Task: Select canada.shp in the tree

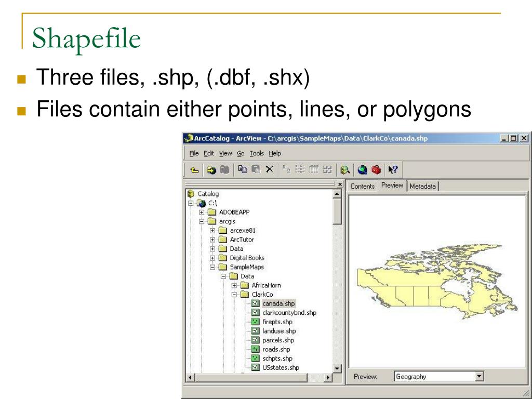Action: point(278,303)
